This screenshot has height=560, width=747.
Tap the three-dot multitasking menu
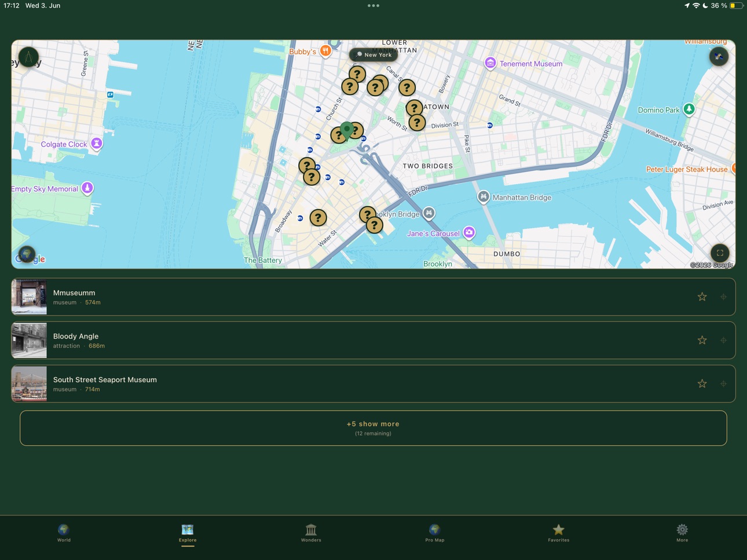(x=373, y=6)
